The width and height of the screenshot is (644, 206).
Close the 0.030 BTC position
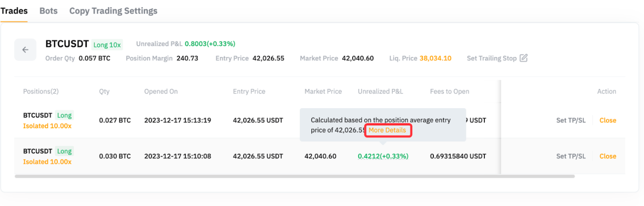[608, 156]
